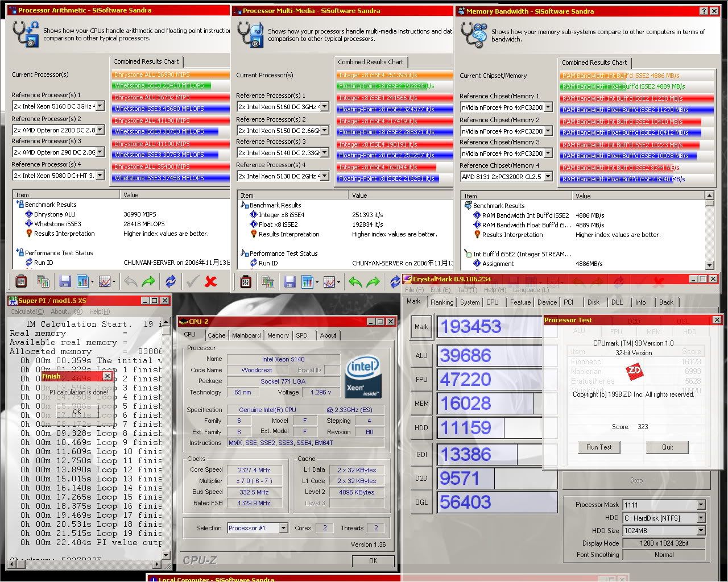Click the green back arrow in Processor Multi-Media toolbar
728x582 pixels.
click(355, 282)
